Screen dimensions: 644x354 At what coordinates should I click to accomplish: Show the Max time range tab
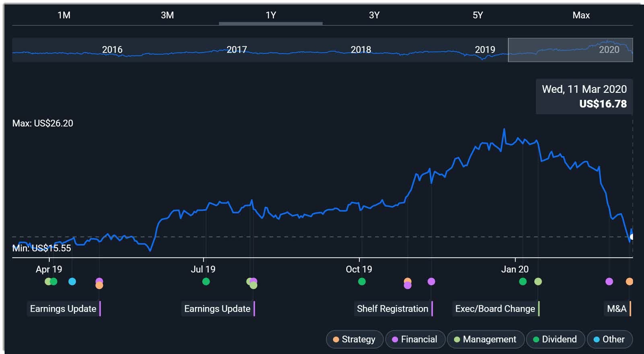tap(581, 15)
